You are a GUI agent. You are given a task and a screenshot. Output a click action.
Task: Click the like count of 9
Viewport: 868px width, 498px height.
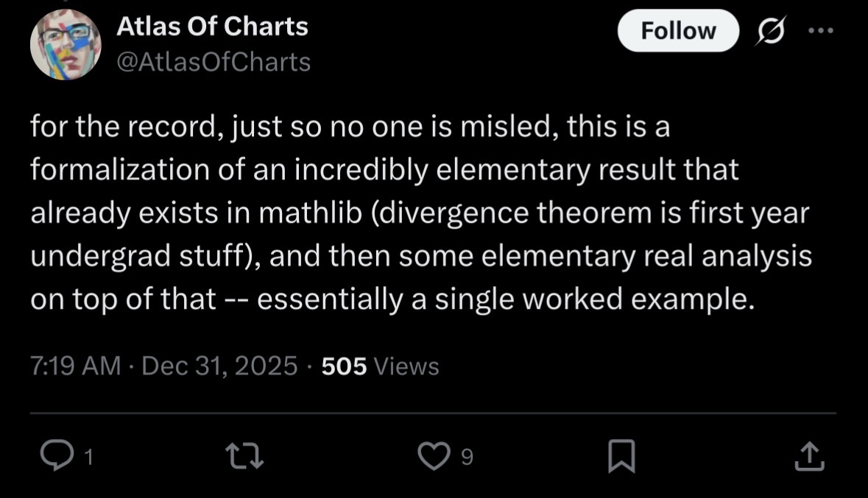click(465, 458)
